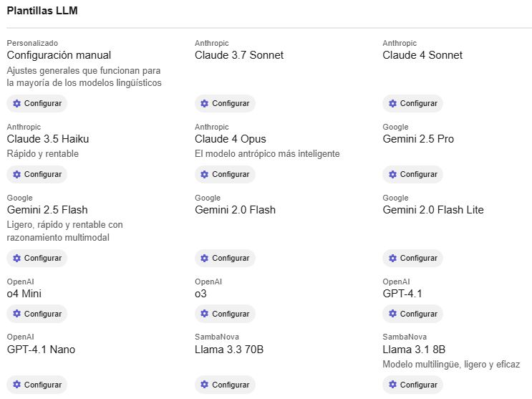Click the gear icon under Gemini 2.5 Flash
Image resolution: width=532 pixels, height=399 pixels.
pos(16,259)
